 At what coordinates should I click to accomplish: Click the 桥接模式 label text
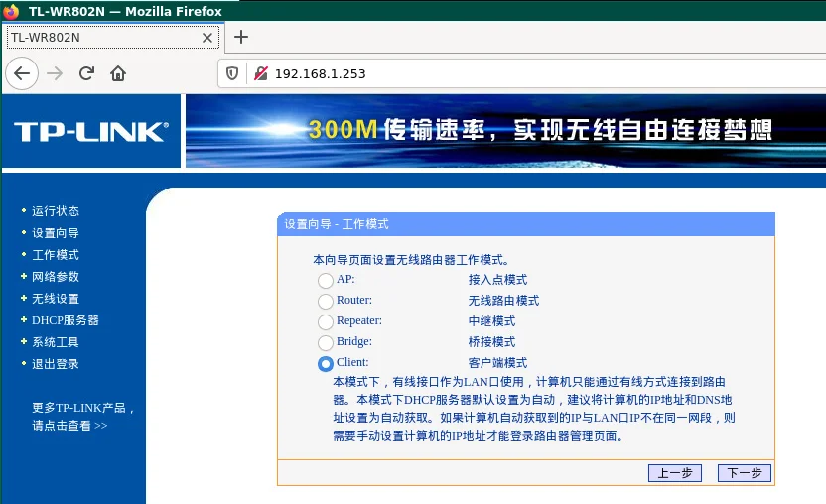pos(492,342)
